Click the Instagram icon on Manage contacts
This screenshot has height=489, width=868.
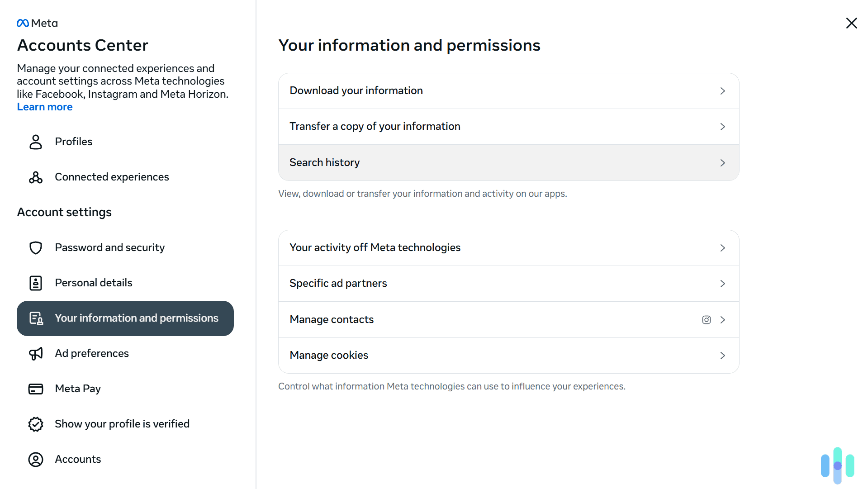706,319
